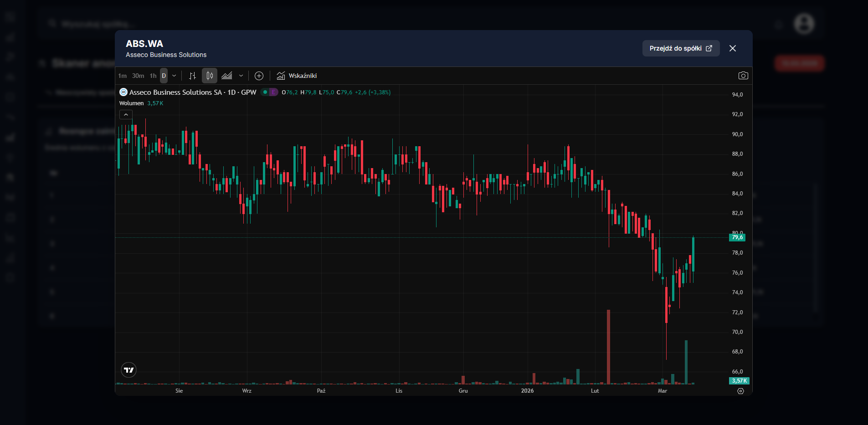Click the compare or add symbol plus icon
Screen dimensions: 868x425
coord(259,76)
